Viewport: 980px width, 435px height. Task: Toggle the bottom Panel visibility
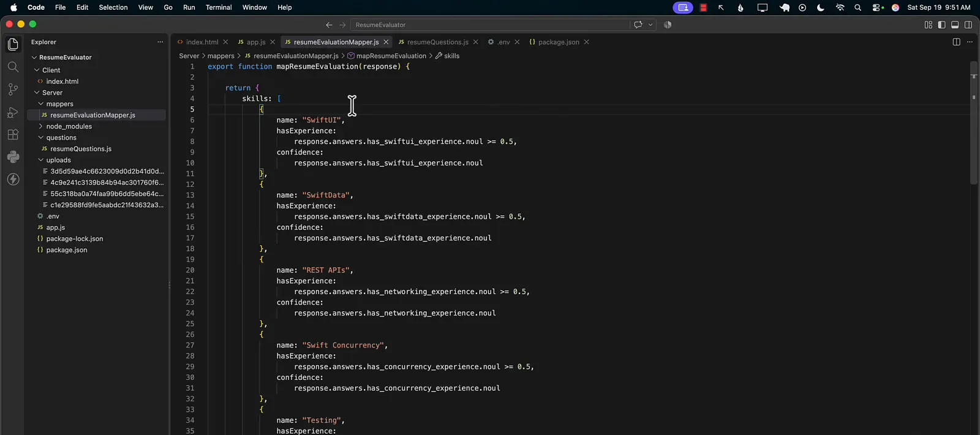click(x=955, y=25)
